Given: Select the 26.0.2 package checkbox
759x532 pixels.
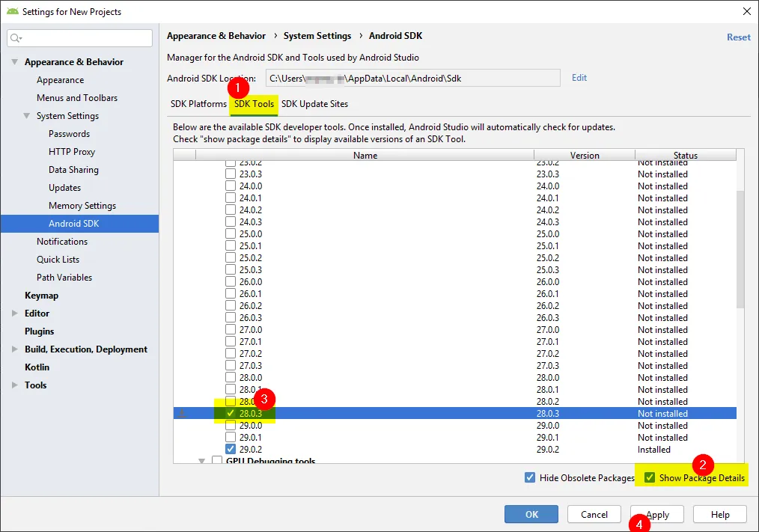Looking at the screenshot, I should point(231,305).
